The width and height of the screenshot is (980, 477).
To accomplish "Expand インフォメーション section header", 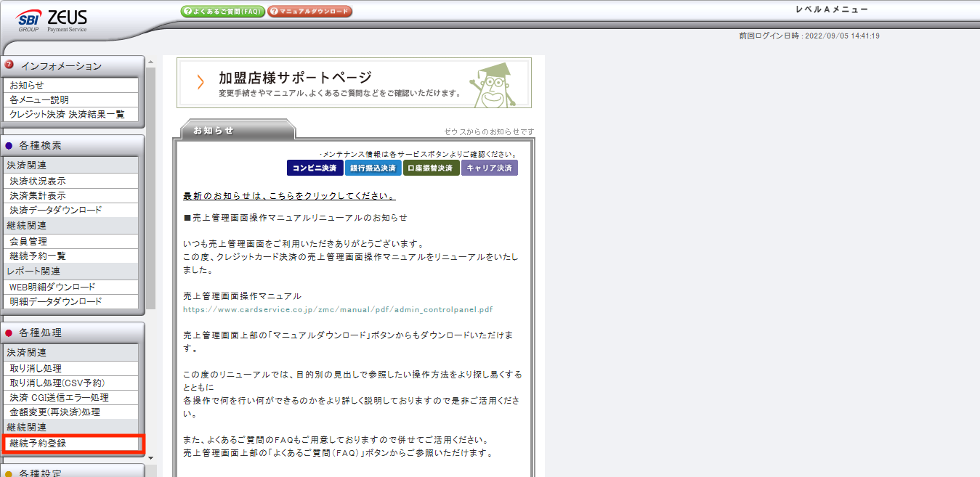I will (73, 66).
